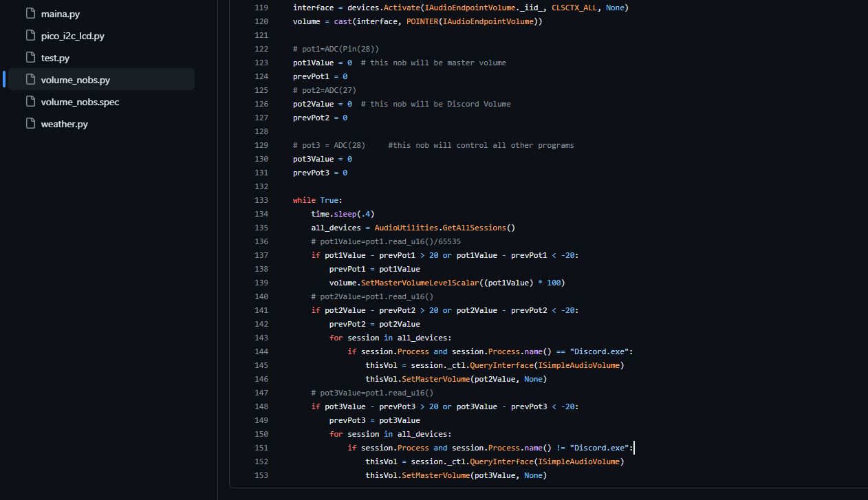Open maina.py in the file tree
The image size is (868, 500).
point(60,14)
